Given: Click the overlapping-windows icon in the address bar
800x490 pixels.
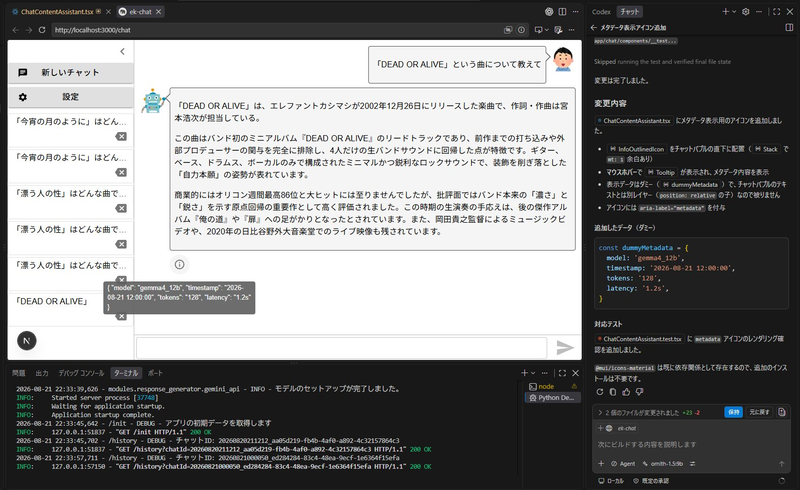Looking at the screenshot, I should (x=508, y=30).
